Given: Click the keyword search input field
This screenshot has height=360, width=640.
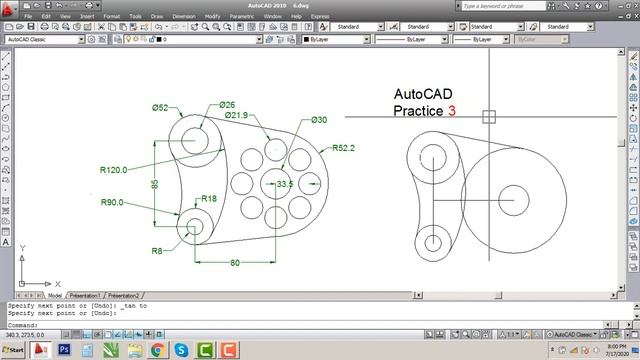Looking at the screenshot, I should click(504, 6).
